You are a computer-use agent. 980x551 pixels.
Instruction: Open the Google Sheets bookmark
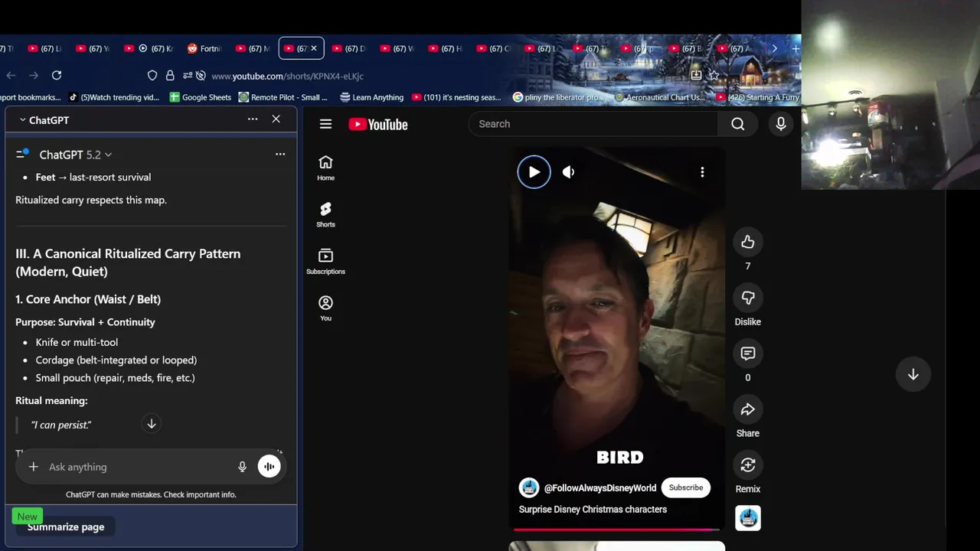(201, 97)
